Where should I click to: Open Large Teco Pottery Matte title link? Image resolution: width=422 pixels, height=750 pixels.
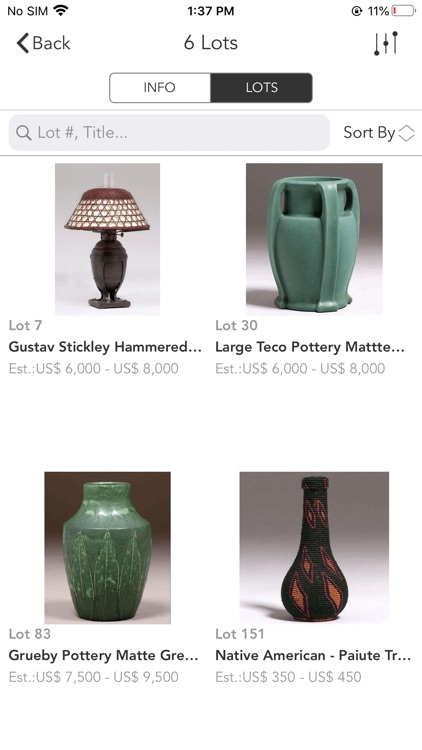[x=310, y=347]
